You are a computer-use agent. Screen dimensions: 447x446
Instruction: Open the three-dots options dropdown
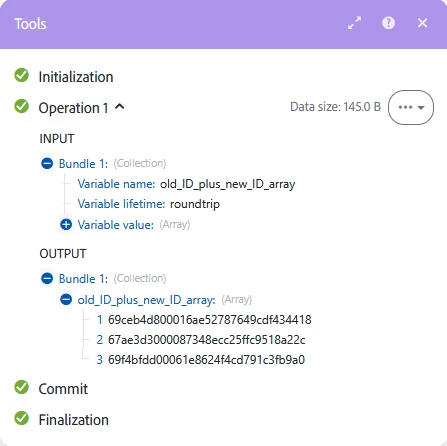pyautogui.click(x=411, y=107)
